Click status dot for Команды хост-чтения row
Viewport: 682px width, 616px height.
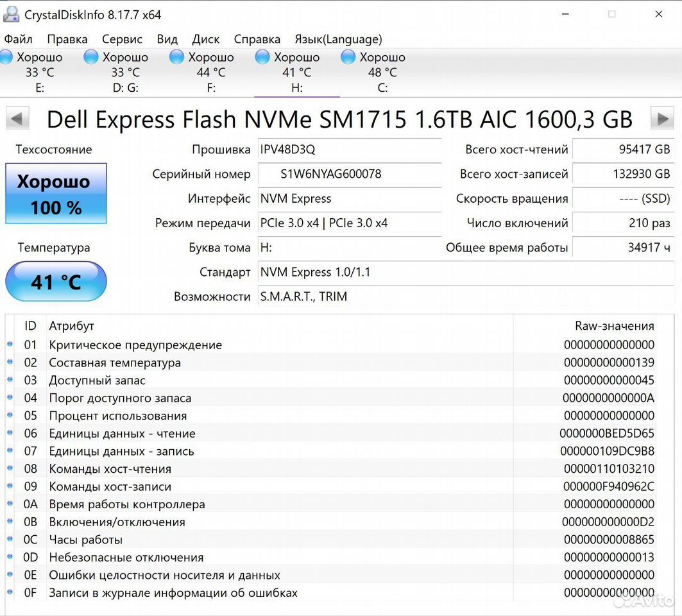coord(10,468)
